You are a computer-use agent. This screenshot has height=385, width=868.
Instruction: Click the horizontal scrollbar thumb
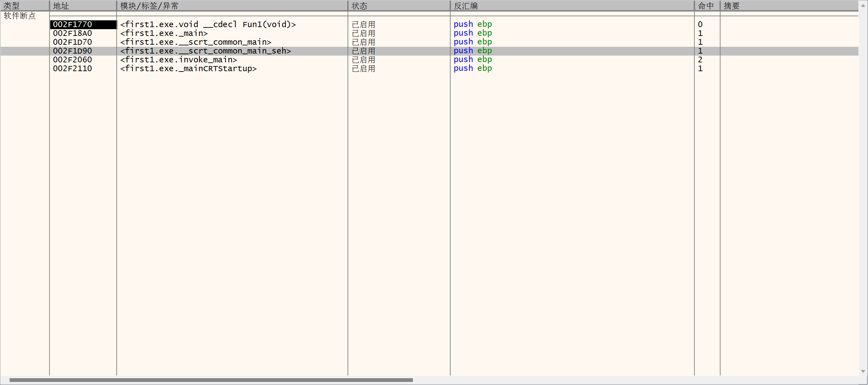point(211,380)
